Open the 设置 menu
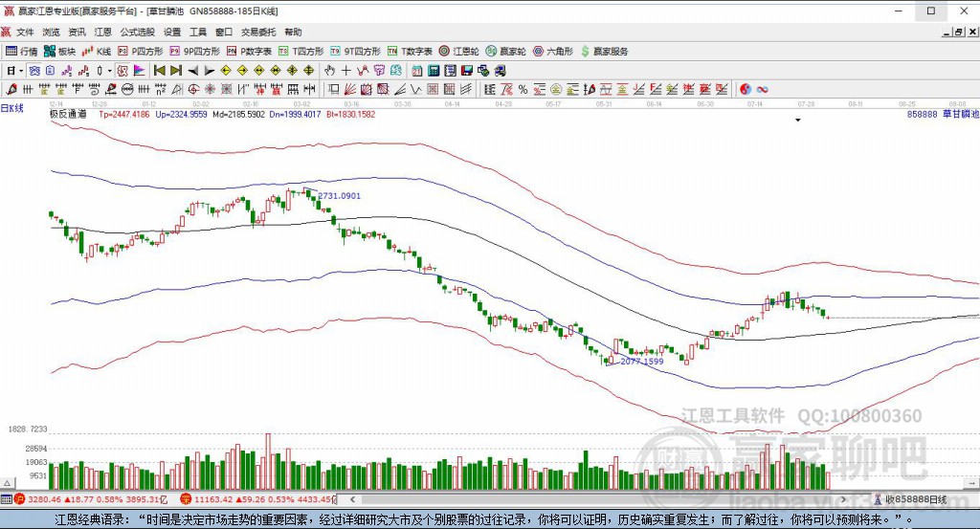 (172, 32)
